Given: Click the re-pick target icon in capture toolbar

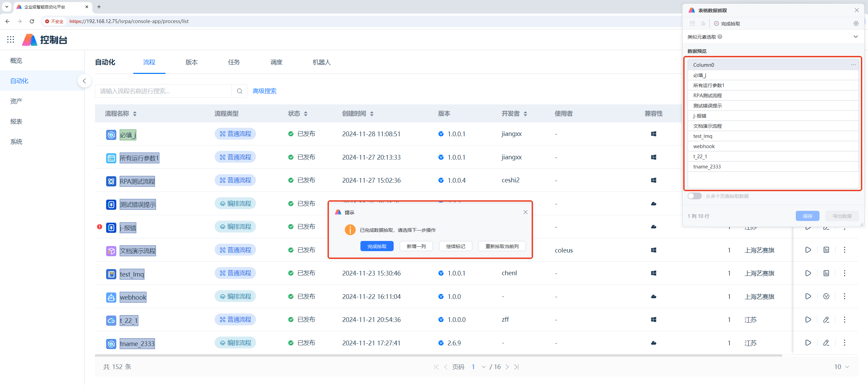Looking at the screenshot, I should point(703,23).
